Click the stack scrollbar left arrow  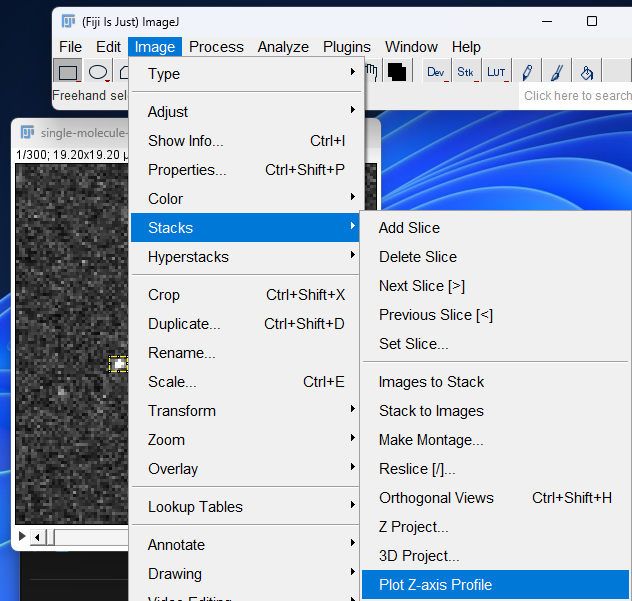[x=37, y=537]
